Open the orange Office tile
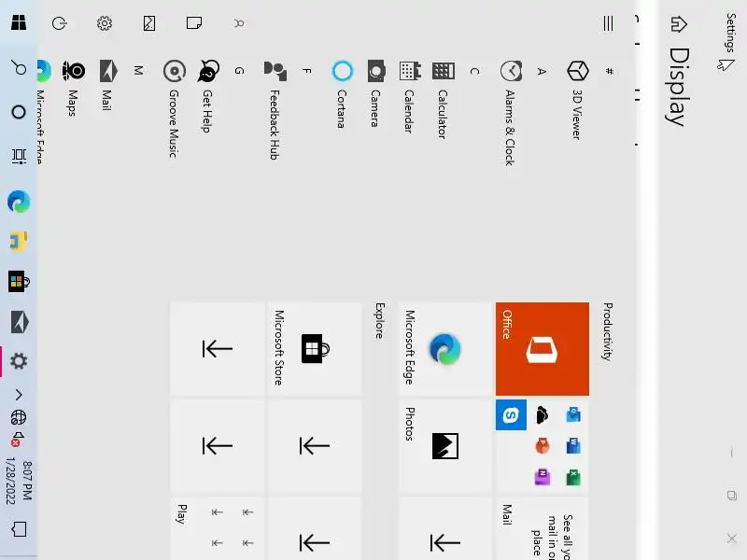The height and width of the screenshot is (560, 747). pos(543,348)
